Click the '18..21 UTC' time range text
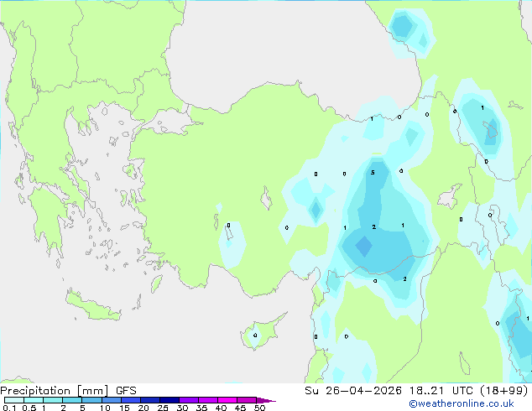 pyautogui.click(x=441, y=391)
